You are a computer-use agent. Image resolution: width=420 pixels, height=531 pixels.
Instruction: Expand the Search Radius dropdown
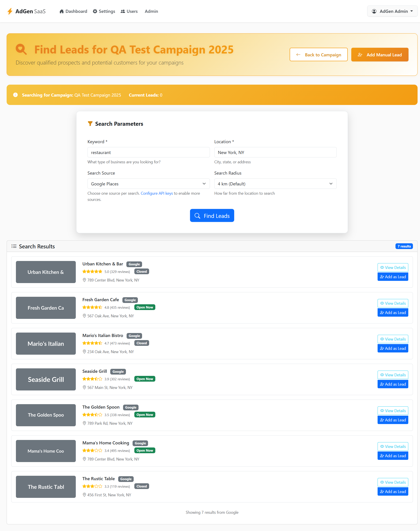coord(275,184)
